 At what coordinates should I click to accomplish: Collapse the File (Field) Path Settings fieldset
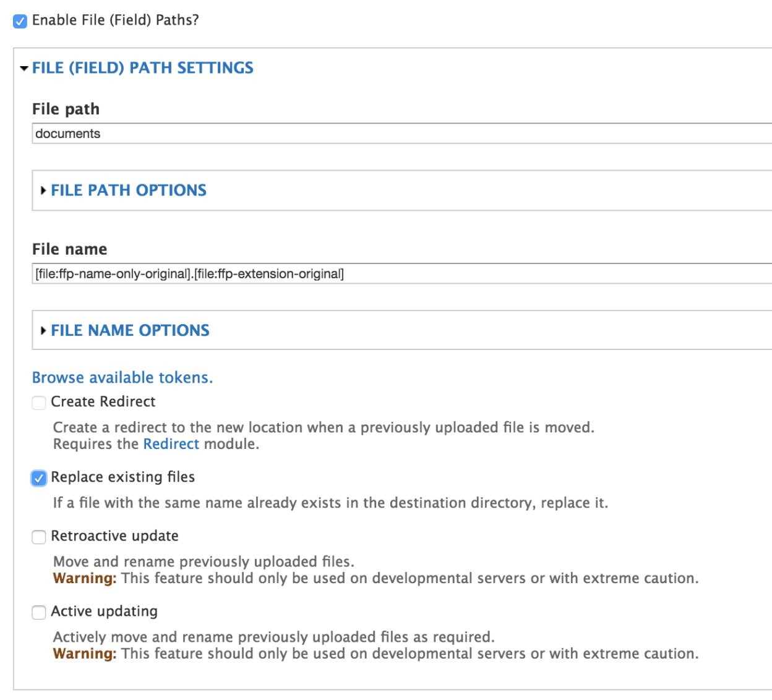pyautogui.click(x=143, y=68)
